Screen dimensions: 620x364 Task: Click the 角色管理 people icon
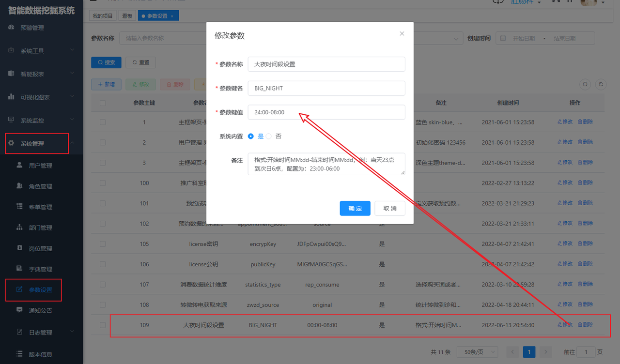(19, 186)
